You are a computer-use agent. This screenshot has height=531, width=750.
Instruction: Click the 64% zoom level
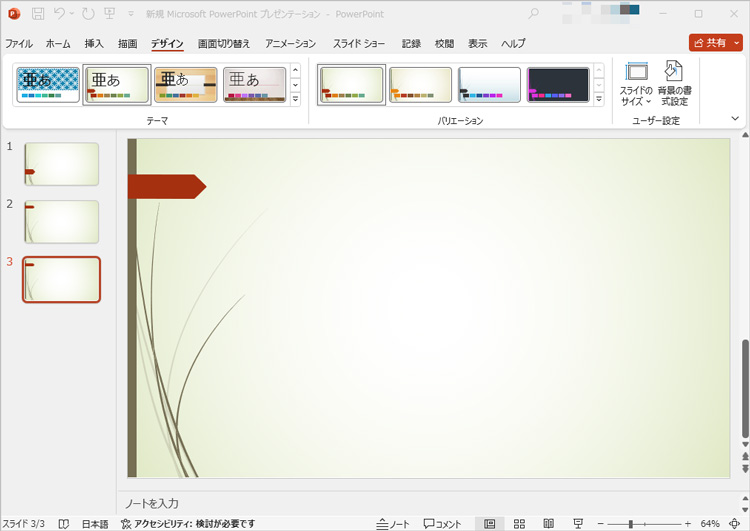(x=710, y=524)
